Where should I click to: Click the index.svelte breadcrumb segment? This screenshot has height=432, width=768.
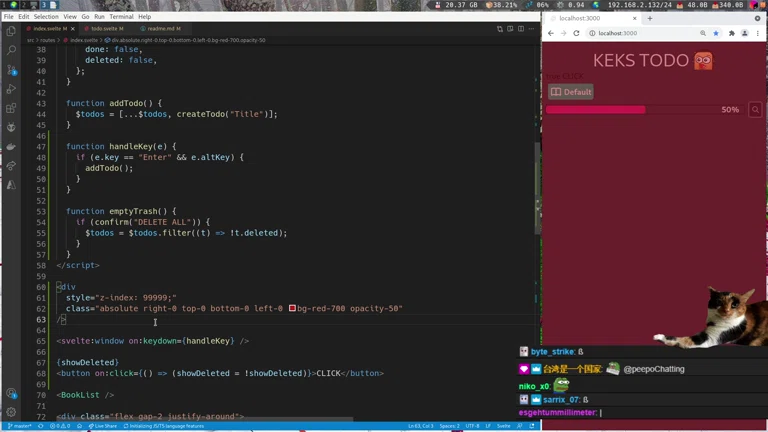pos(81,40)
